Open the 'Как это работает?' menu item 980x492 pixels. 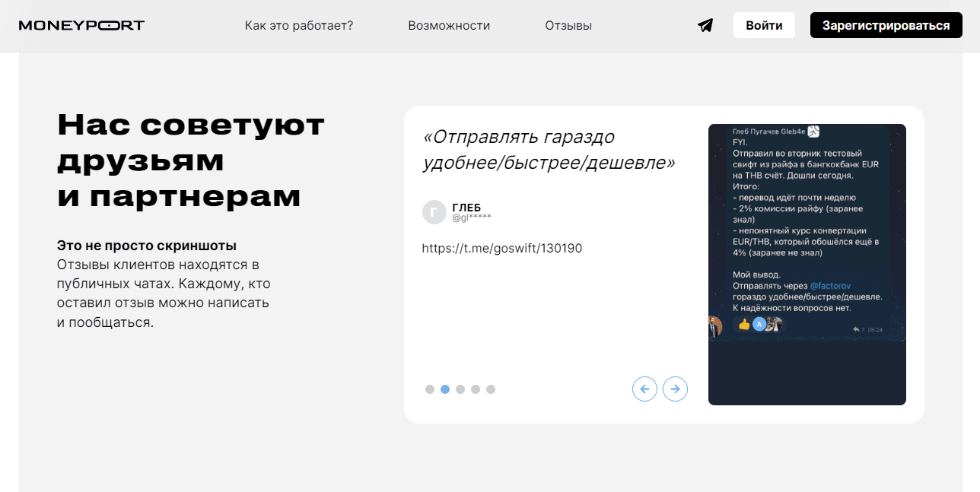click(x=299, y=25)
